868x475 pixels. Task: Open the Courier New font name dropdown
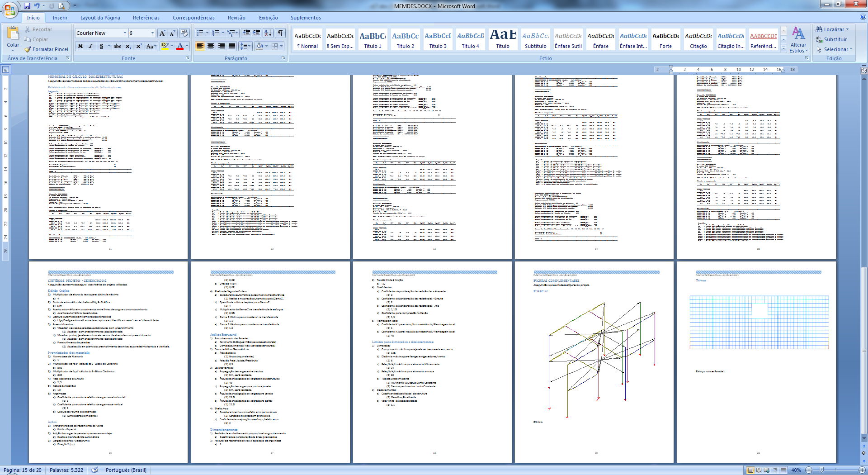pos(125,33)
